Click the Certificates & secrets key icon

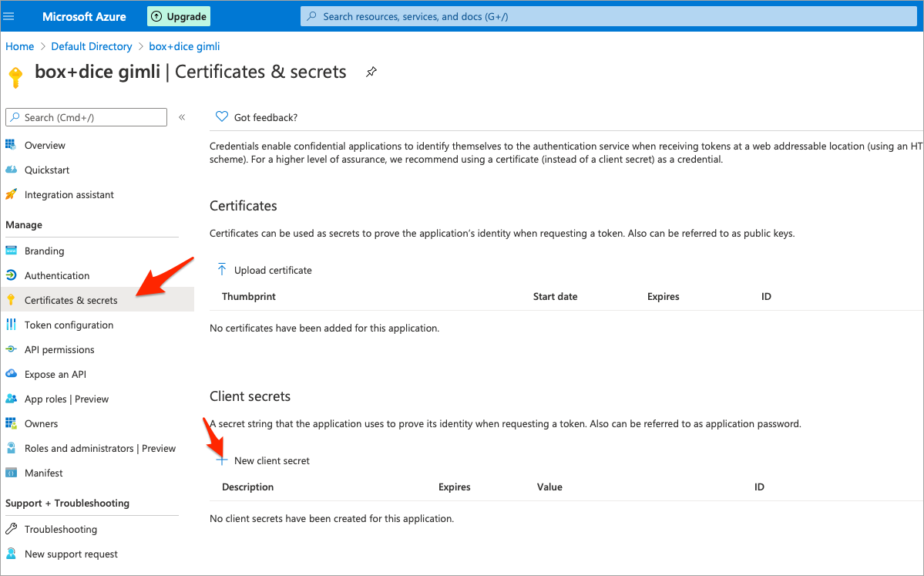click(11, 300)
